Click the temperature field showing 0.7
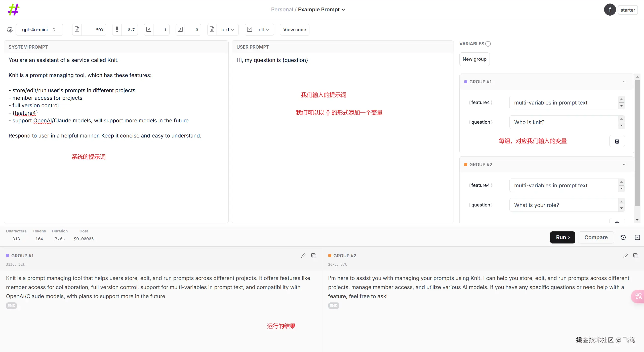Screen dimensions: 644x352 [131, 30]
